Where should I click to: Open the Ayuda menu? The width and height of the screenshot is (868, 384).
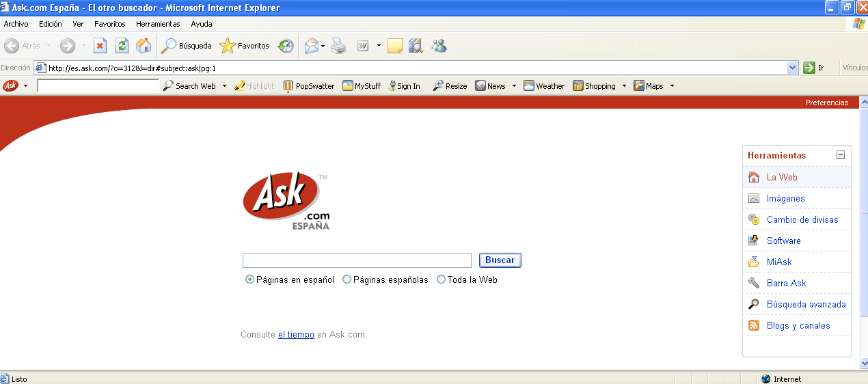(202, 24)
